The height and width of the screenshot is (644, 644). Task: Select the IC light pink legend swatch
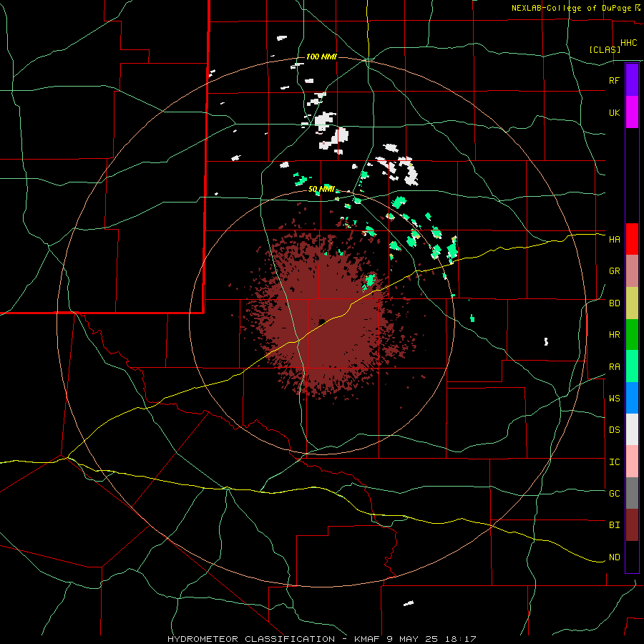[632, 462]
